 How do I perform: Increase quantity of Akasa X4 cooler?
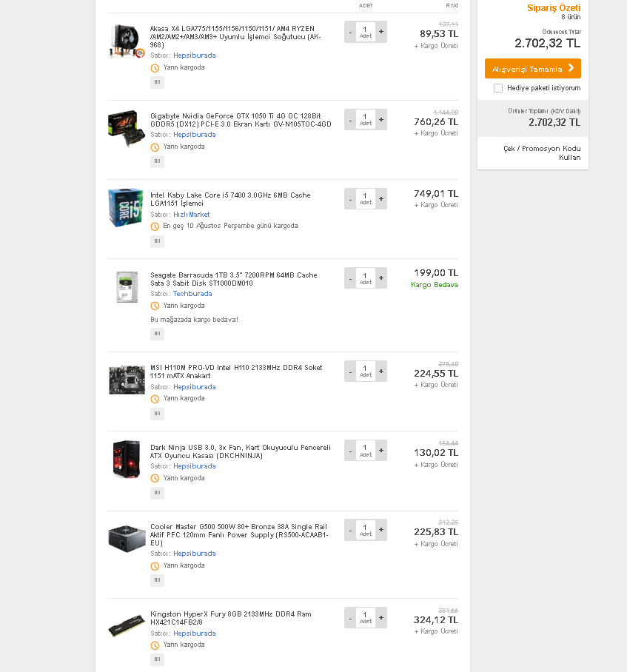(381, 32)
